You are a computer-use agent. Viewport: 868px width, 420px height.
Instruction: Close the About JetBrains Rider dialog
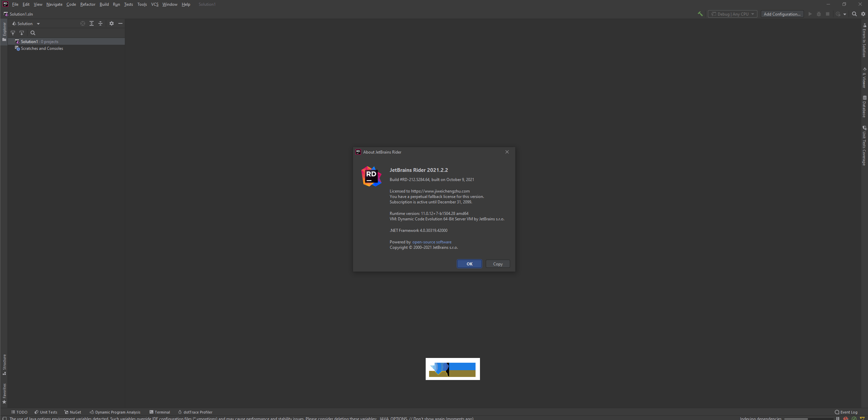pos(507,152)
